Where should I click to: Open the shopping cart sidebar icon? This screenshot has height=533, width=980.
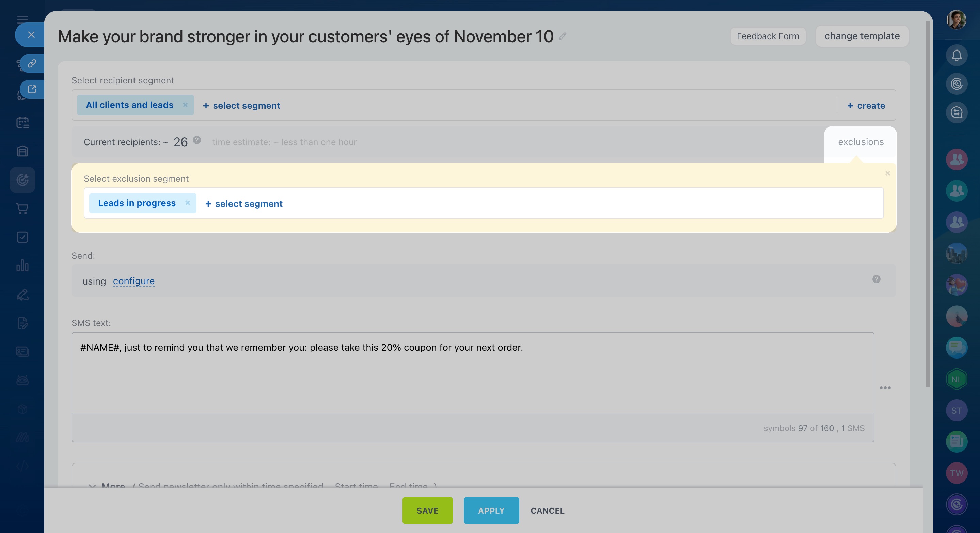click(22, 209)
